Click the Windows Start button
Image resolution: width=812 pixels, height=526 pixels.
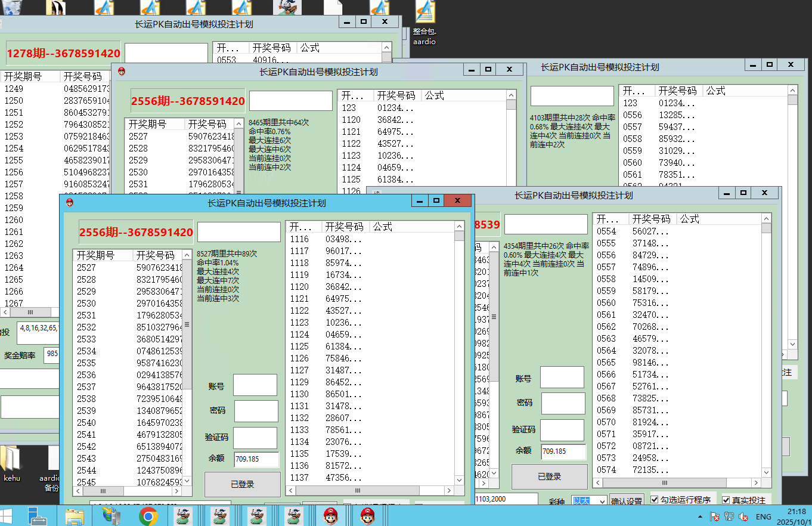(8, 516)
